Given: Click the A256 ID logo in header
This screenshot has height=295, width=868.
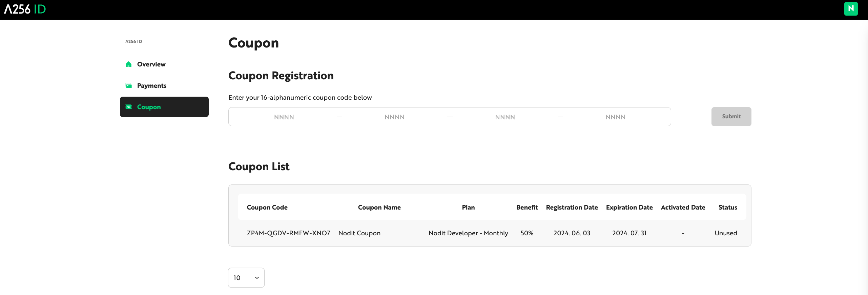Looking at the screenshot, I should point(25,9).
